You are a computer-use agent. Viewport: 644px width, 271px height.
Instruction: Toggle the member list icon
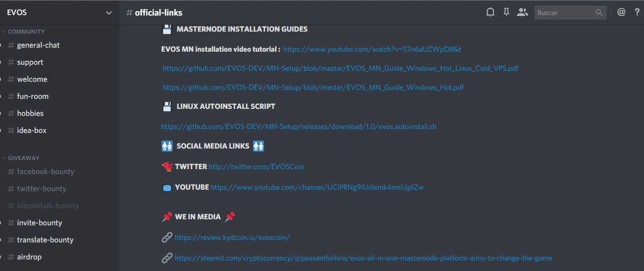coord(523,13)
